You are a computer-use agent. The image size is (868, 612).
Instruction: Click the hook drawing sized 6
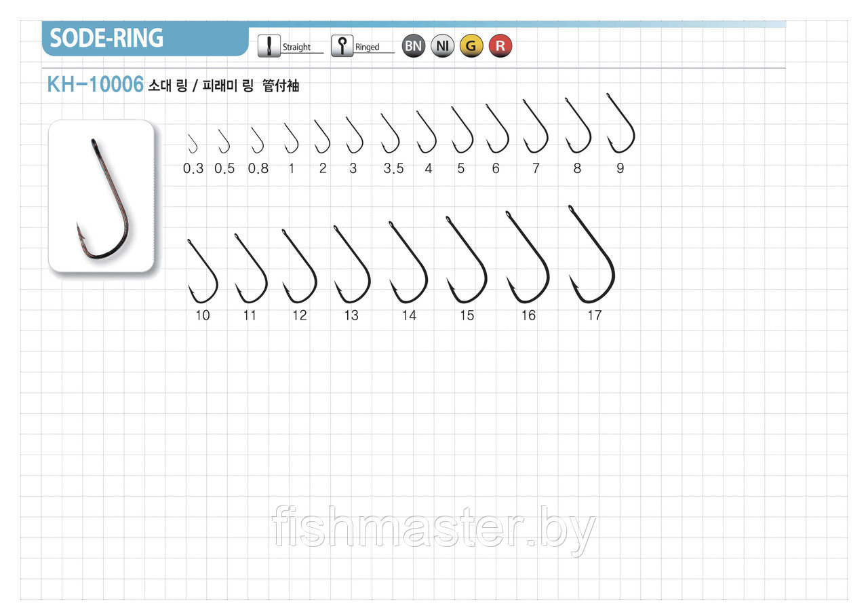(x=497, y=129)
